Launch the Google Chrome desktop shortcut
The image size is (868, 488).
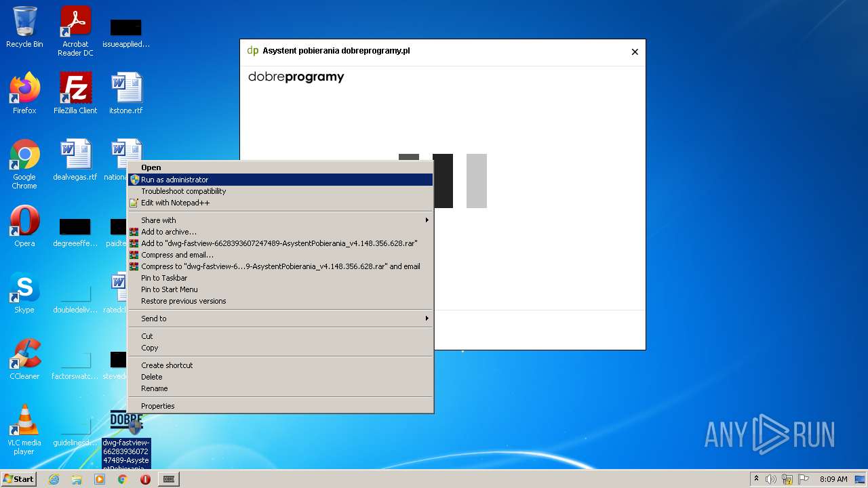click(24, 165)
